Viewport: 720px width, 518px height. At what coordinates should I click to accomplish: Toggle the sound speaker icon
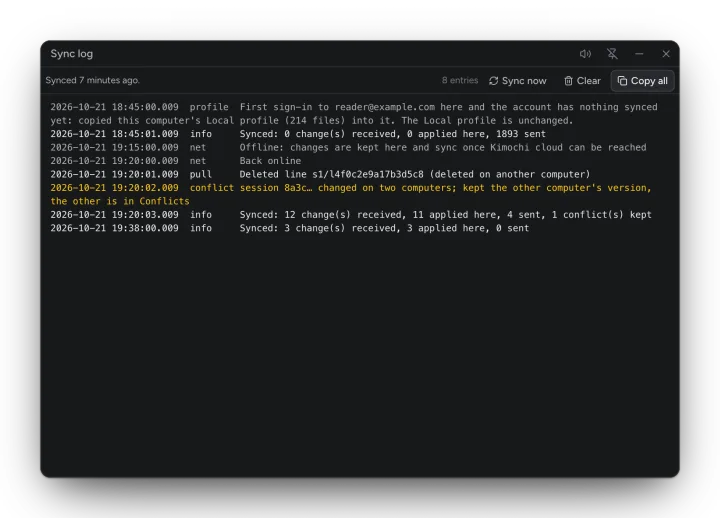coord(585,54)
